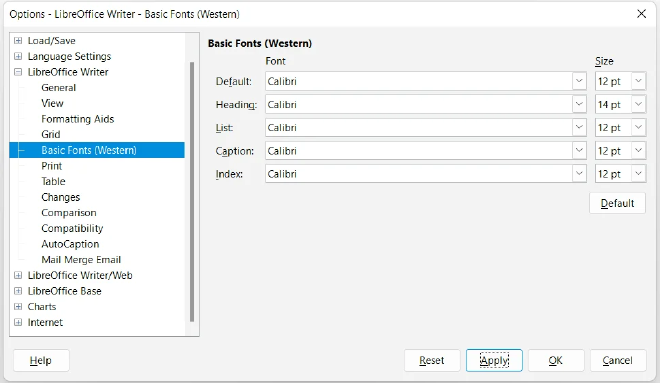Select the Charts category label
This screenshot has width=660, height=383.
42,306
